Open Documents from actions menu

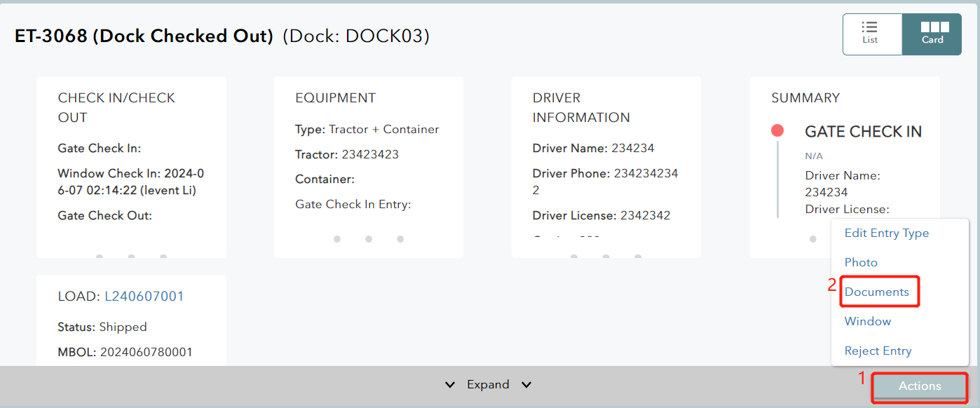click(876, 292)
